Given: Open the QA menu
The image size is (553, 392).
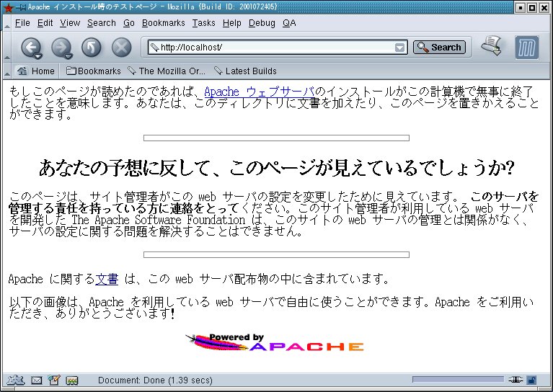Looking at the screenshot, I should (289, 23).
